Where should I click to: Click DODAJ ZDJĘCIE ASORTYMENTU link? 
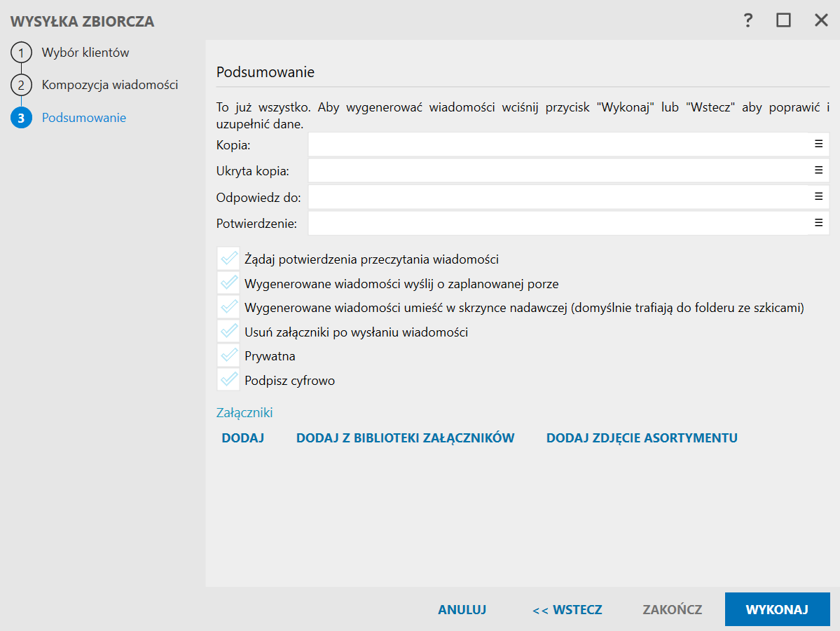coord(642,438)
